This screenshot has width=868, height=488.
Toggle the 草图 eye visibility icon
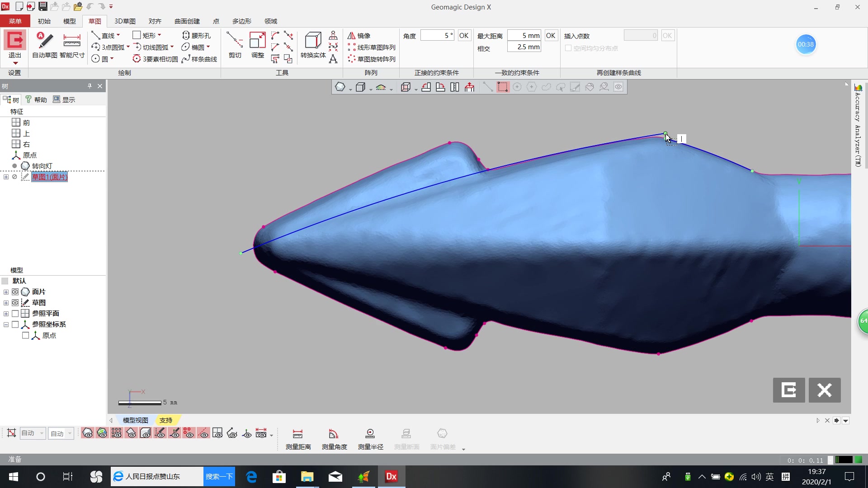pyautogui.click(x=15, y=303)
